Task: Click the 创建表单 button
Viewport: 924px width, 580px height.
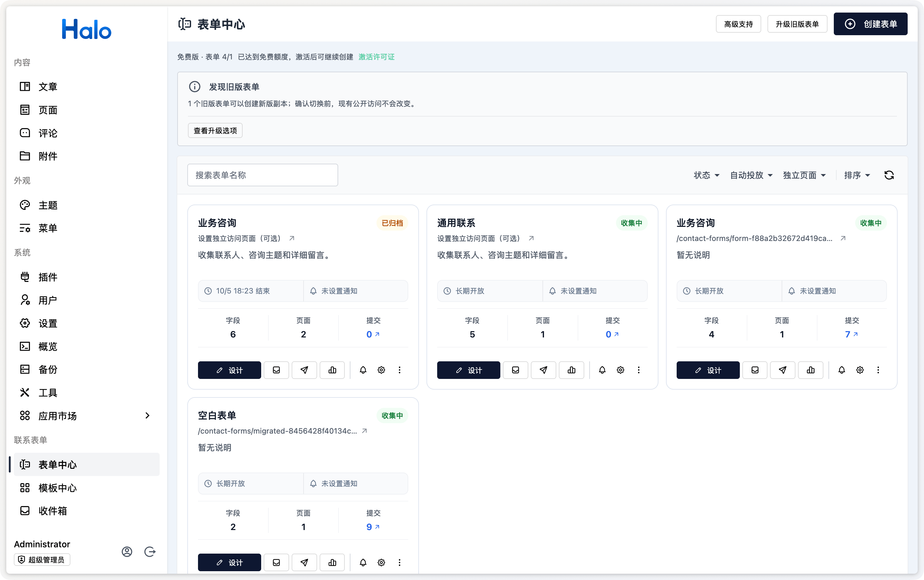Action: click(x=870, y=24)
